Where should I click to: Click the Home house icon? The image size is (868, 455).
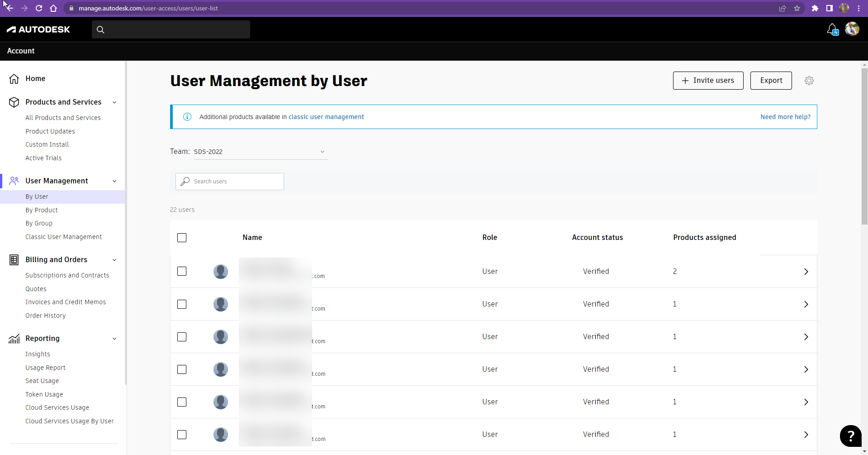coord(14,79)
